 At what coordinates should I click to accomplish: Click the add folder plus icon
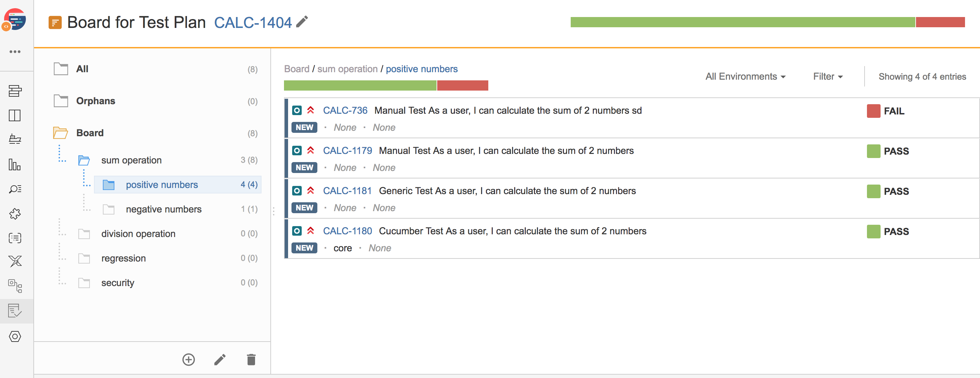(189, 359)
